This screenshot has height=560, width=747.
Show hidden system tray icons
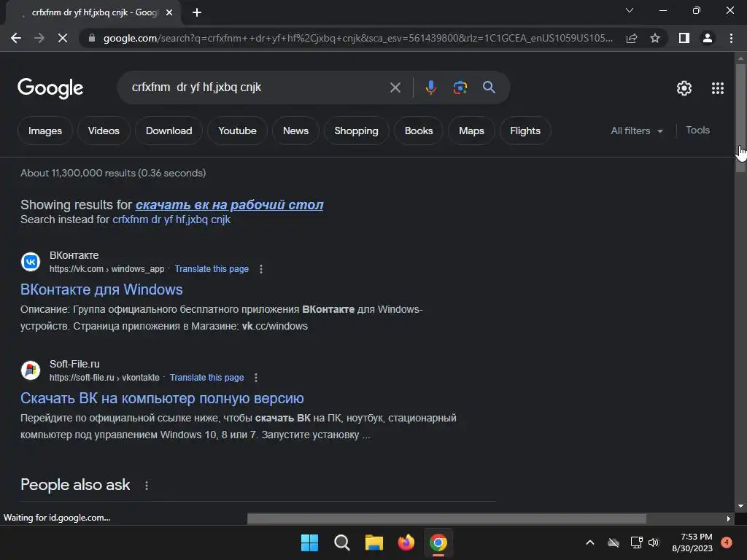pyautogui.click(x=589, y=542)
